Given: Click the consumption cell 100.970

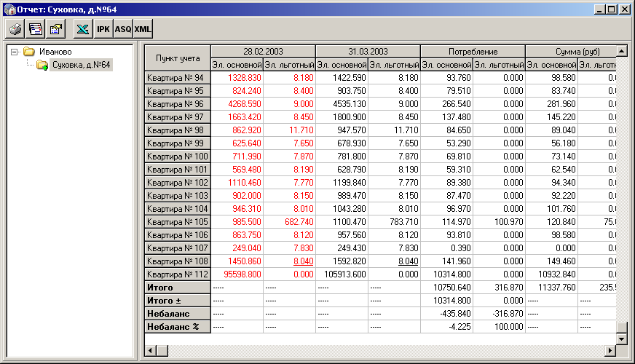Looking at the screenshot, I should click(508, 222).
